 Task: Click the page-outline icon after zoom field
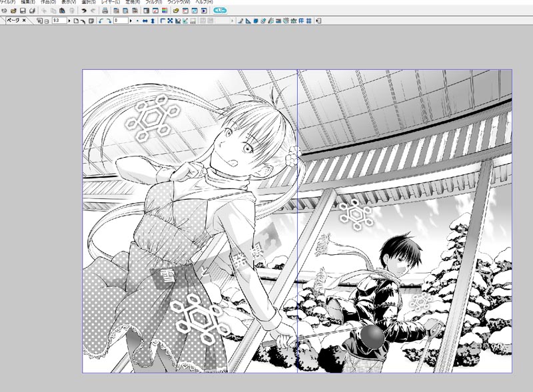76,21
